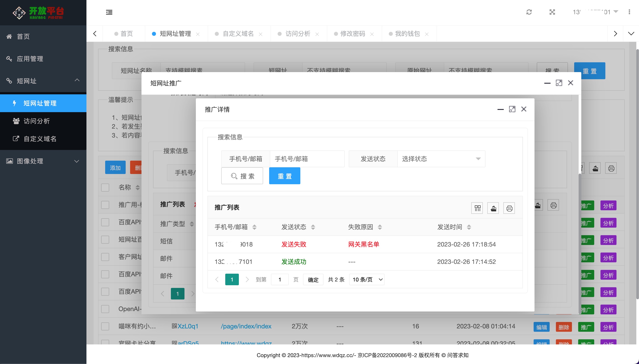
Task: Check the checkbox for 喵咪有约小... row
Action: click(105, 326)
